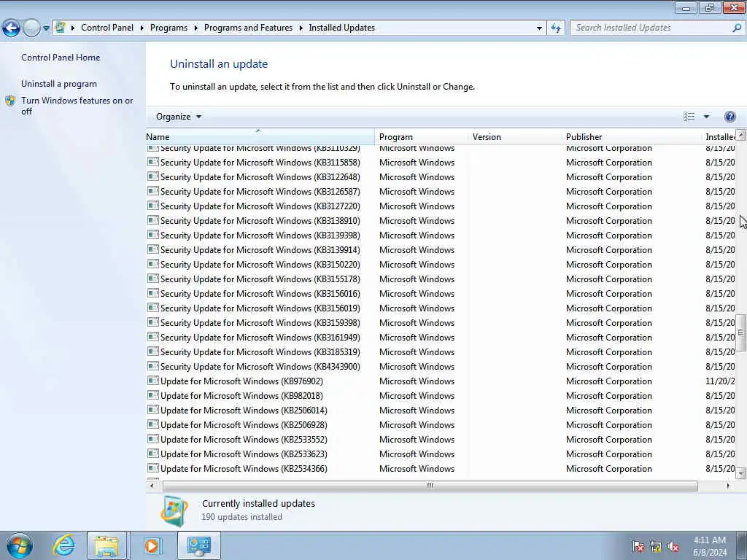Select Security Update KB3115858 row
This screenshot has height=560, width=747.
(441, 163)
